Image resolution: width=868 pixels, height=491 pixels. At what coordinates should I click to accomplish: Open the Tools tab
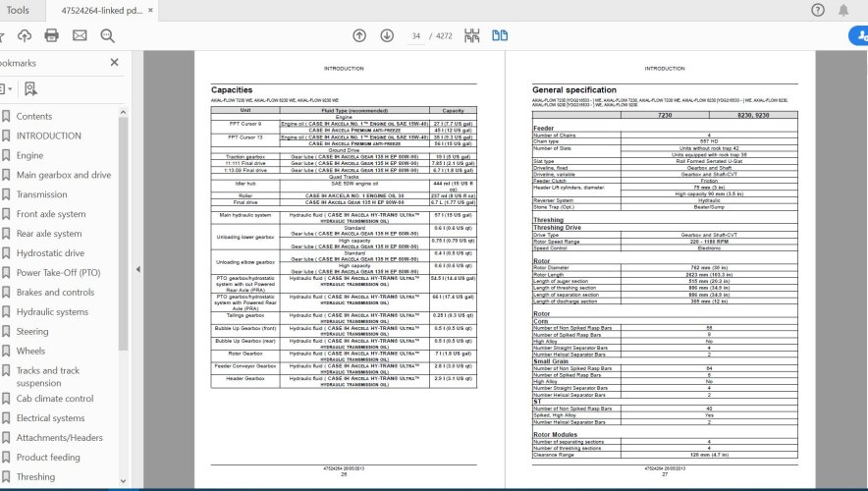18,10
